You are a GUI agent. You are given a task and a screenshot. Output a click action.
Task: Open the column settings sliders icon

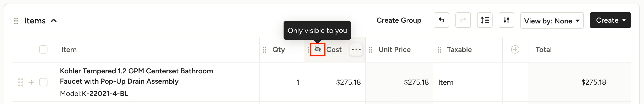[x=506, y=20]
